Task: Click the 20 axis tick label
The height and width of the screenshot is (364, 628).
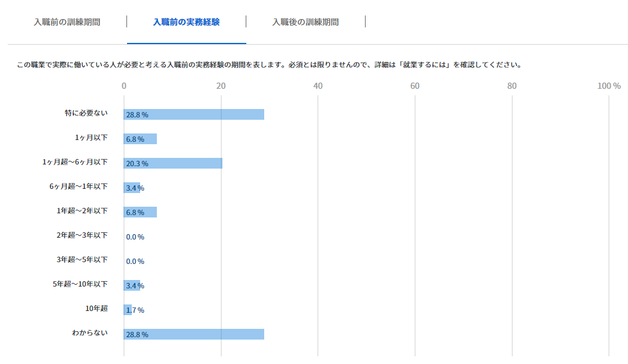Action: [221, 86]
